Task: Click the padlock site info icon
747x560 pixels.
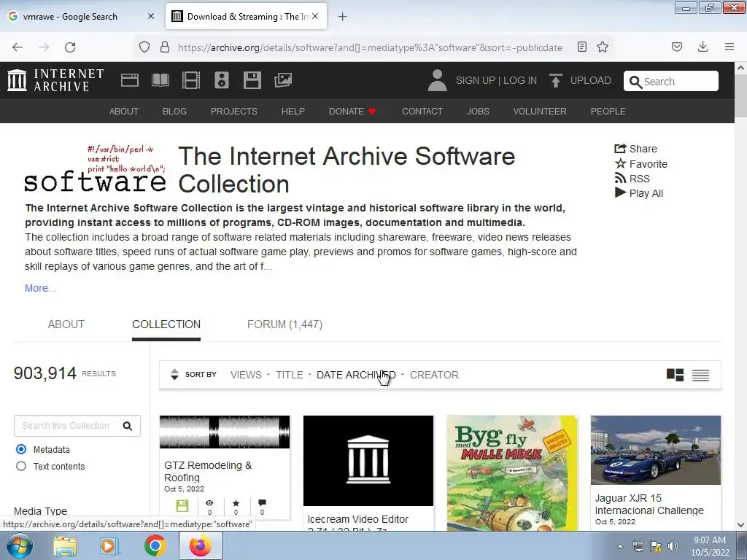Action: 165,47
